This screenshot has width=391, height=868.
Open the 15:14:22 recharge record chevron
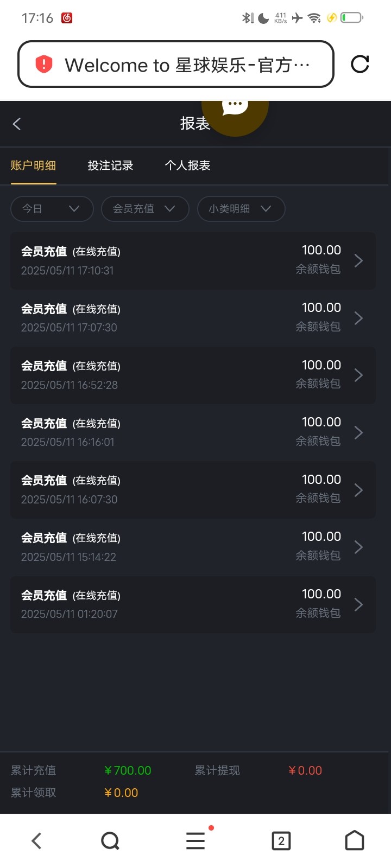tap(358, 547)
